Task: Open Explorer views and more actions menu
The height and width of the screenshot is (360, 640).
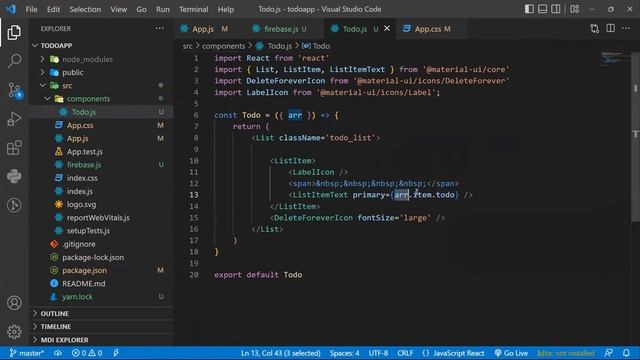Action: click(x=159, y=29)
